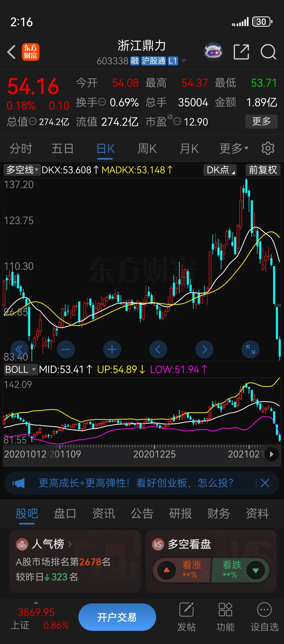Open chart settings gear icon
The image size is (284, 644).
pyautogui.click(x=268, y=148)
